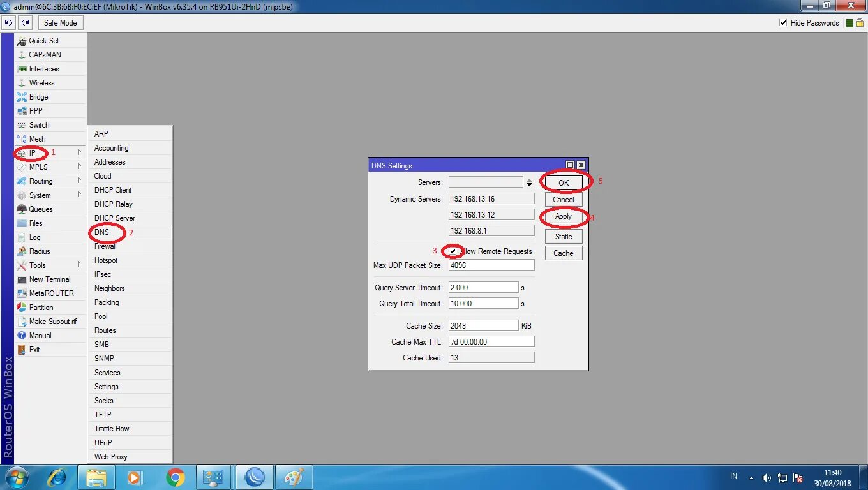This screenshot has height=490, width=868.
Task: Click Windows Start button
Action: point(16,477)
